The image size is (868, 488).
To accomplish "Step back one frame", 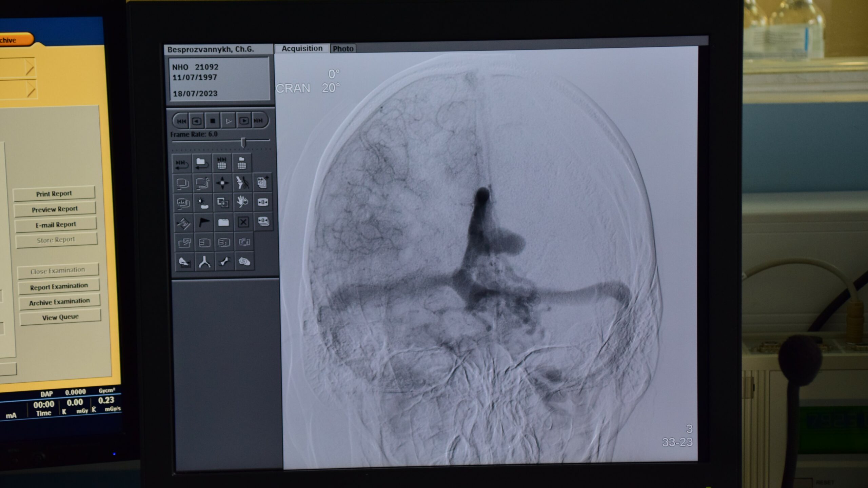I will (x=197, y=121).
